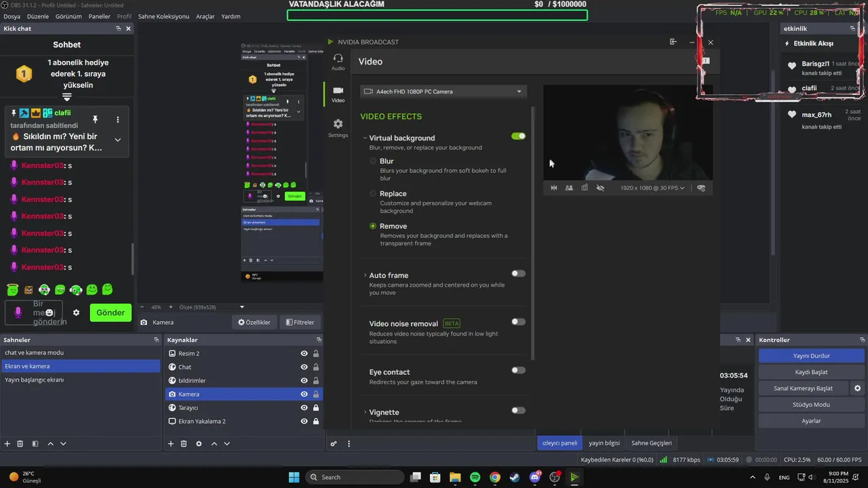
Task: Open scene filters icon in Sahneler toolbar
Action: click(35, 443)
